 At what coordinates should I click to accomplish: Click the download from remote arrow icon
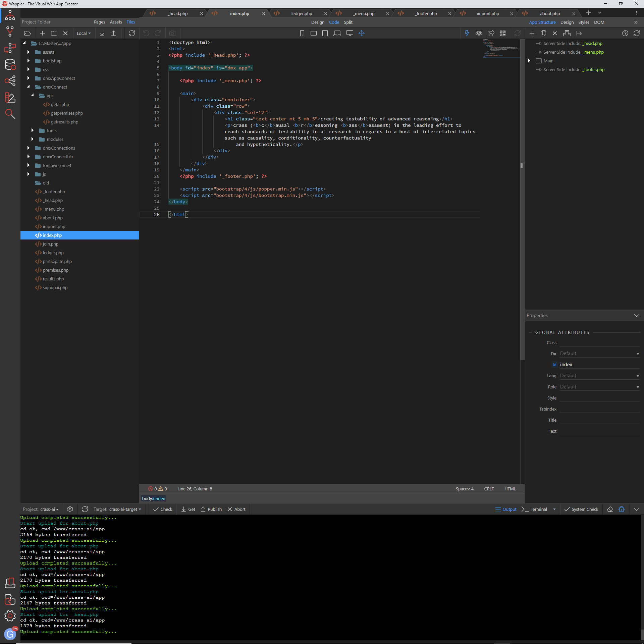[x=102, y=33]
